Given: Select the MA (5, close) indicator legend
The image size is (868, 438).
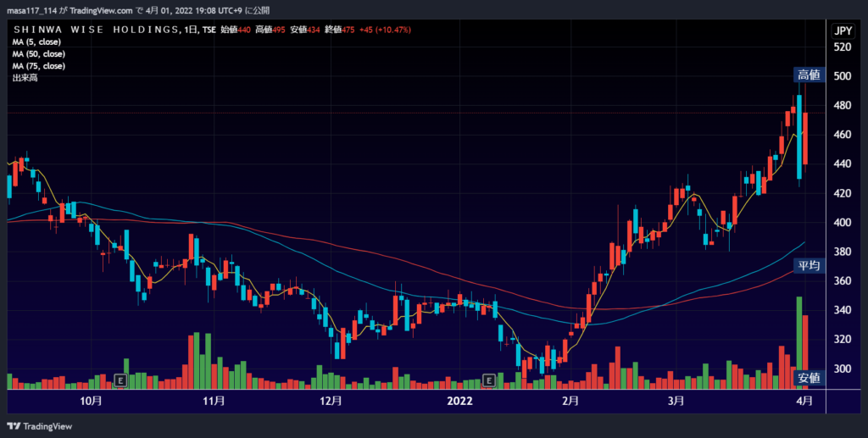Looking at the screenshot, I should pos(36,42).
